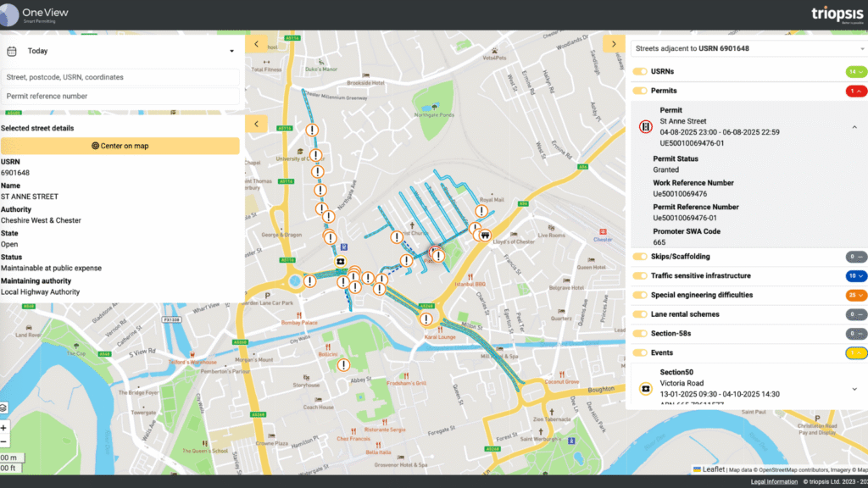Click the topmost warning marker near Duke's Manor
The height and width of the screenshot is (488, 868).
pos(312,130)
